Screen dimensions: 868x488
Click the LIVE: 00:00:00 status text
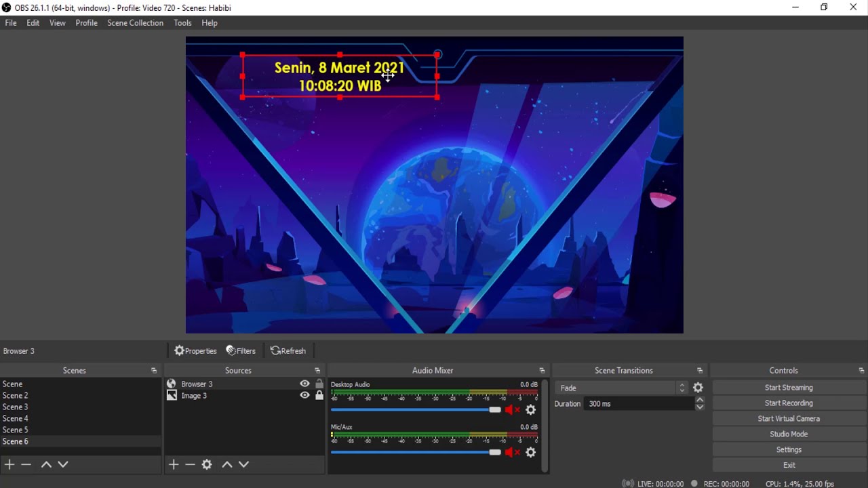(660, 484)
